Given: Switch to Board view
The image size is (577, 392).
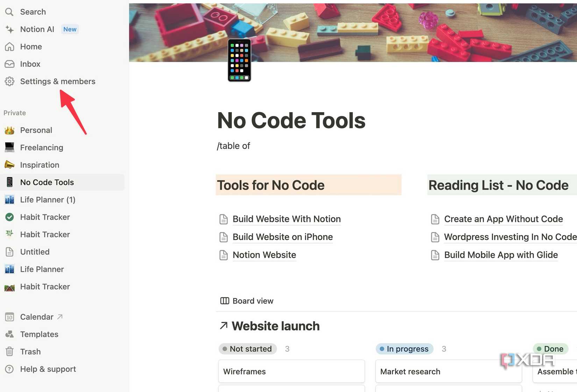Looking at the screenshot, I should (x=252, y=301).
